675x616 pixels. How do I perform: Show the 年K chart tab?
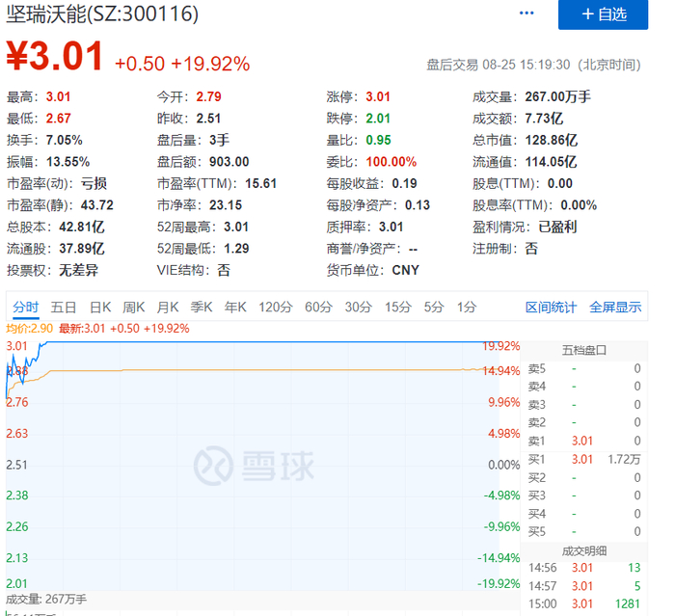235,307
